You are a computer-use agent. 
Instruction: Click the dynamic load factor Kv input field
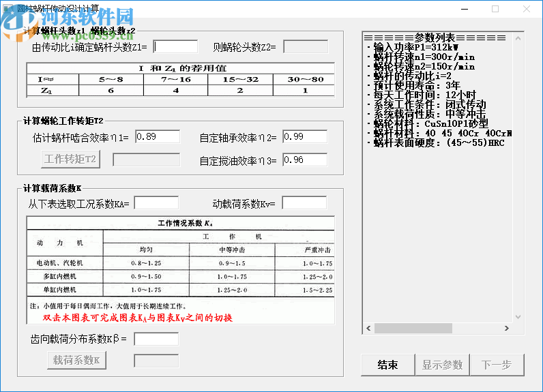[304, 203]
